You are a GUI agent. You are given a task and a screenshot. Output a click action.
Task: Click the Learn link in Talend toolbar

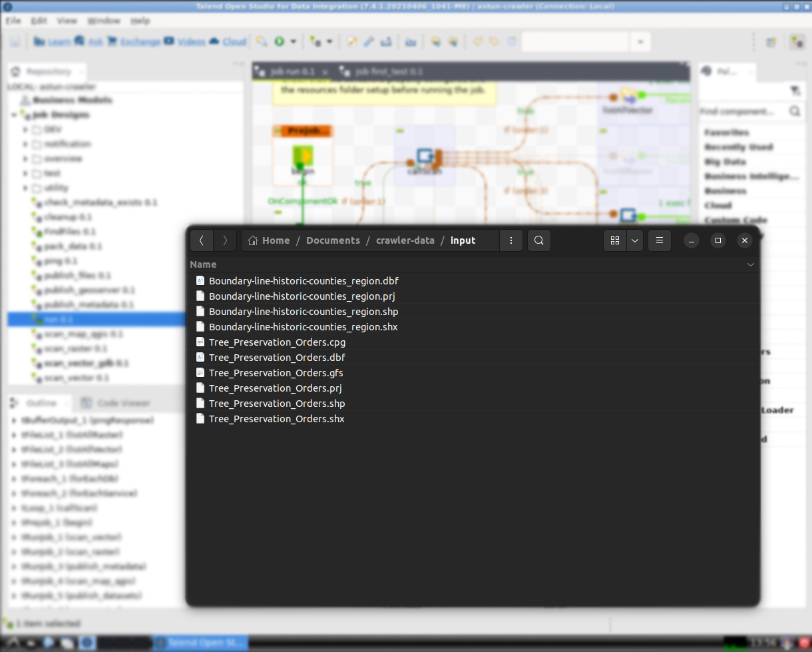tap(53, 41)
